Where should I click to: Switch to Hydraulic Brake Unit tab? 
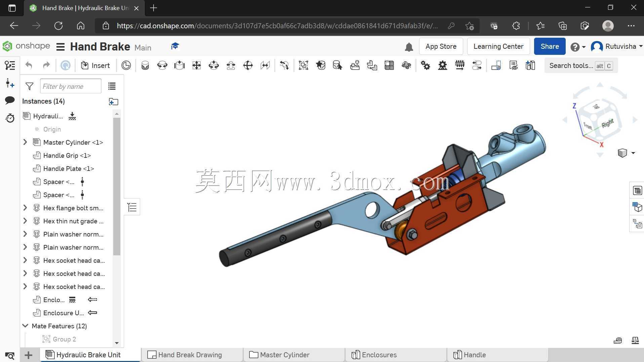tap(90, 355)
